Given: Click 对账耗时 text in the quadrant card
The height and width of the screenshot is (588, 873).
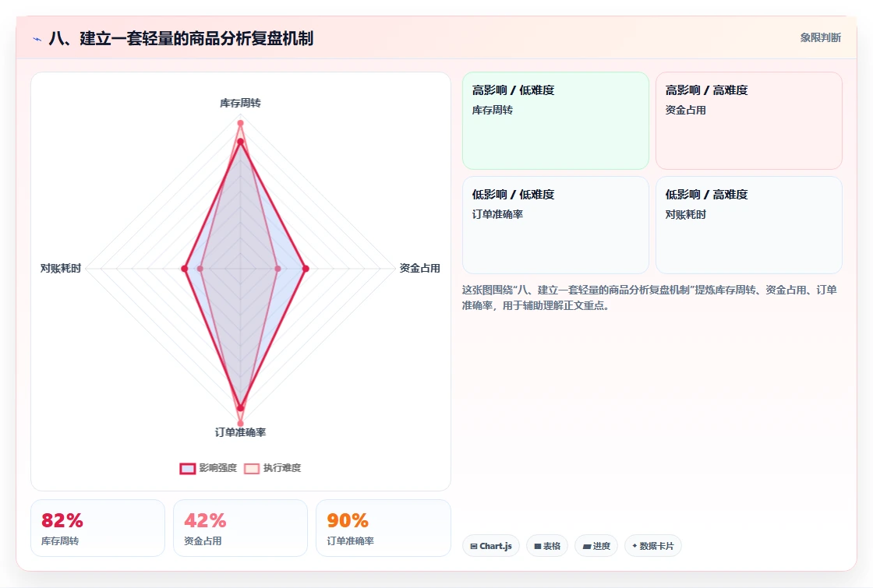Looking at the screenshot, I should 685,214.
